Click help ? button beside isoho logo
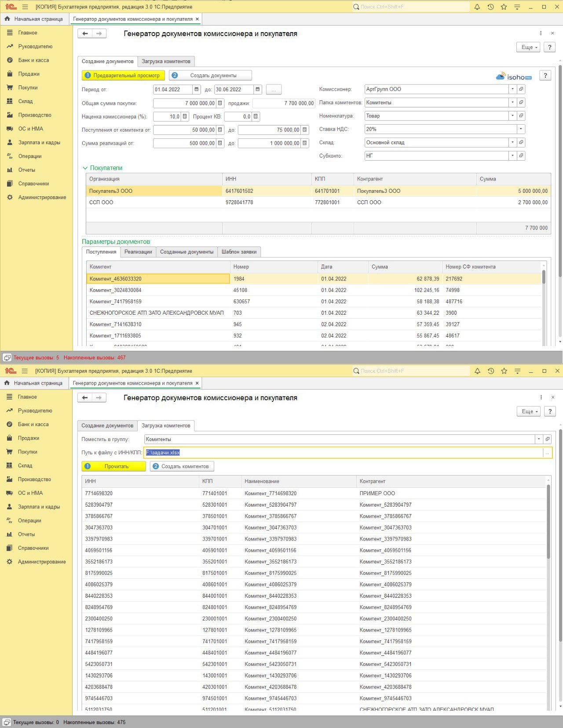This screenshot has width=563, height=728. [545, 76]
